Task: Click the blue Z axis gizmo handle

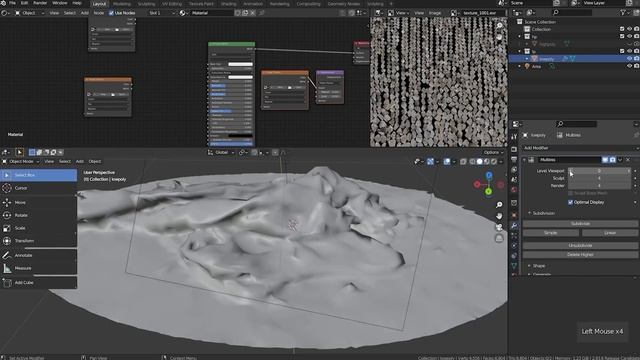Action: (x=489, y=176)
